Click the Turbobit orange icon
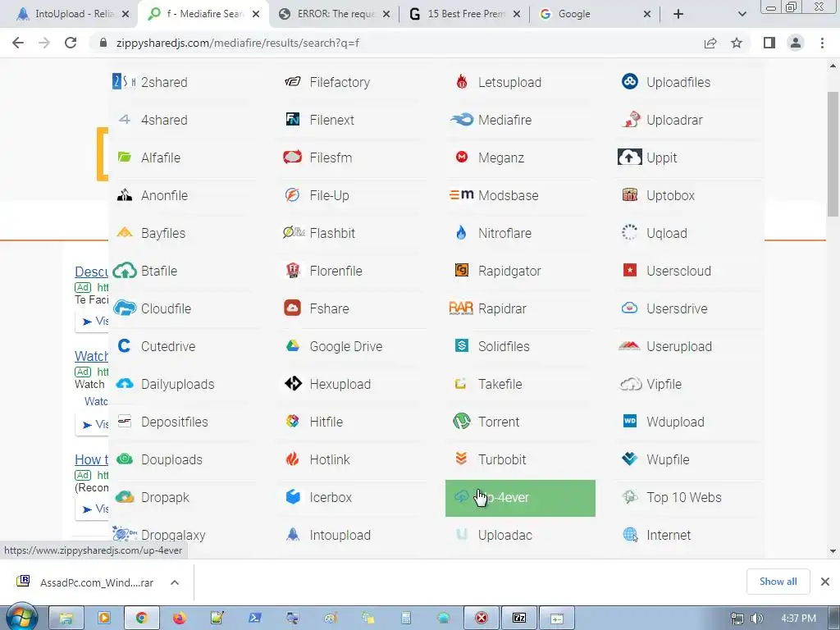Viewport: 840px width, 630px height. (x=461, y=459)
